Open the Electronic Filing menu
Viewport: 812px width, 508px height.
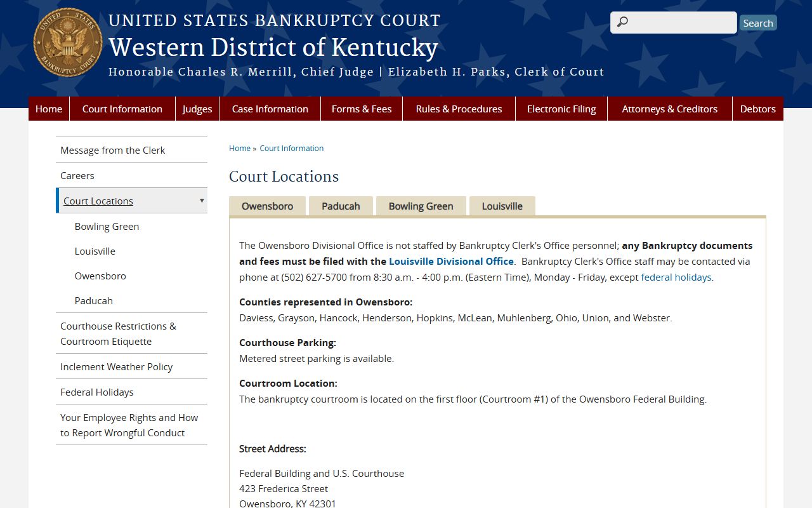(x=561, y=109)
